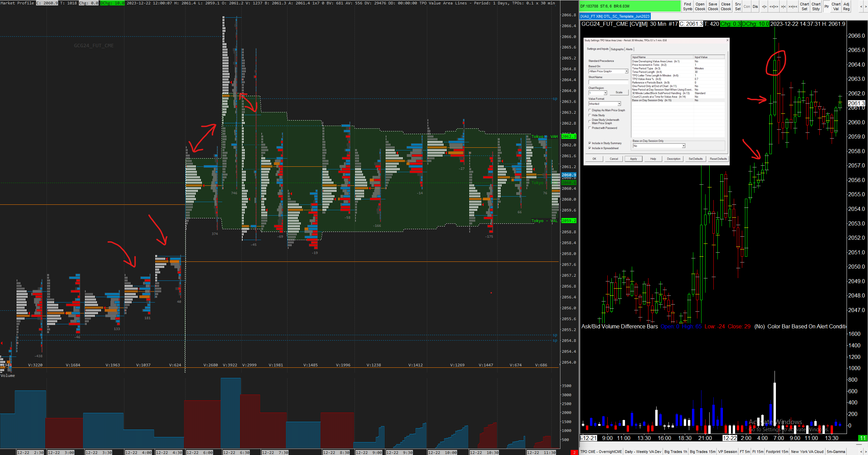Expand the Value Format Inherited dropdown
The image size is (868, 455).
pos(619,104)
